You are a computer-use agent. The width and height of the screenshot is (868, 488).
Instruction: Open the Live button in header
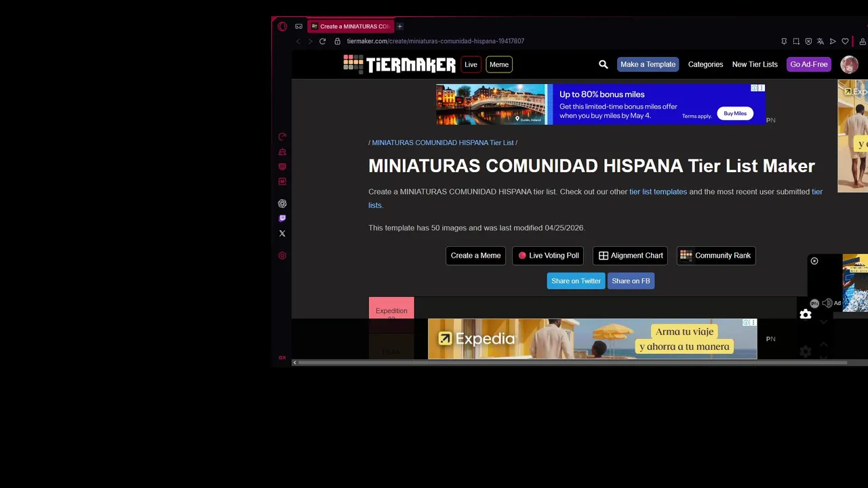point(471,64)
